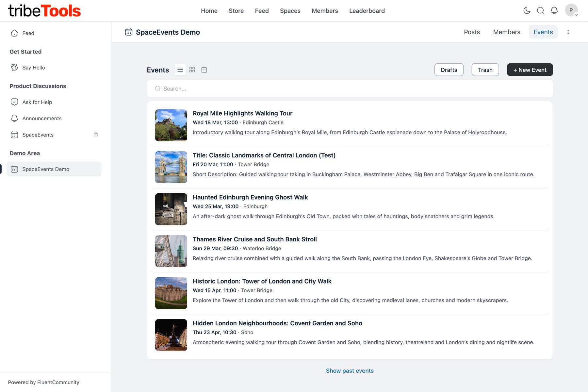Switch to grid view of events

[192, 70]
